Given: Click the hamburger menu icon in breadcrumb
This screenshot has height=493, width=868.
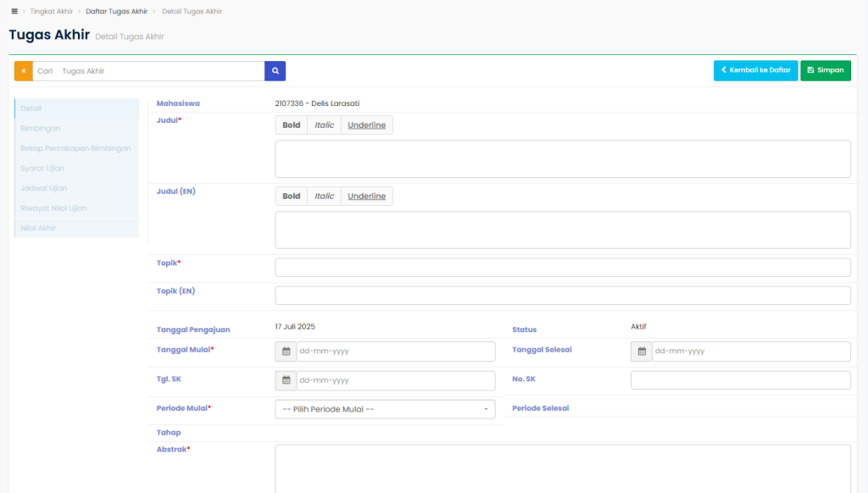Looking at the screenshot, I should [14, 11].
